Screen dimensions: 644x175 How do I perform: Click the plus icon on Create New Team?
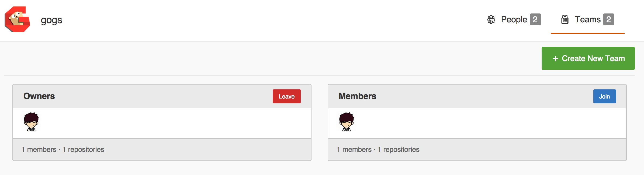pos(555,59)
